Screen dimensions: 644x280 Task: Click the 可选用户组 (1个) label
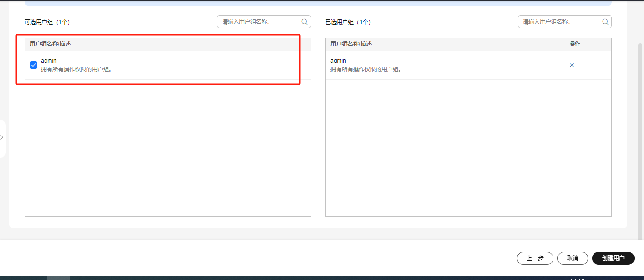[47, 22]
